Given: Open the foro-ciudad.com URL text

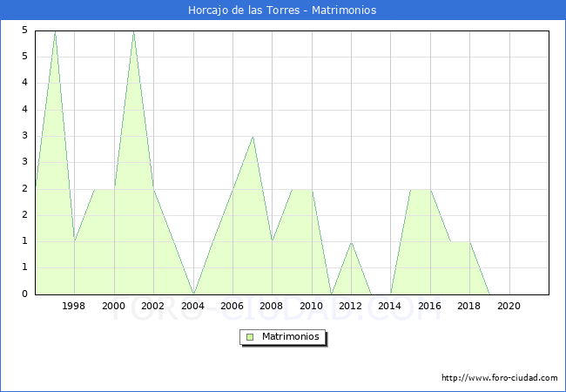Looking at the screenshot, I should click(x=500, y=378).
